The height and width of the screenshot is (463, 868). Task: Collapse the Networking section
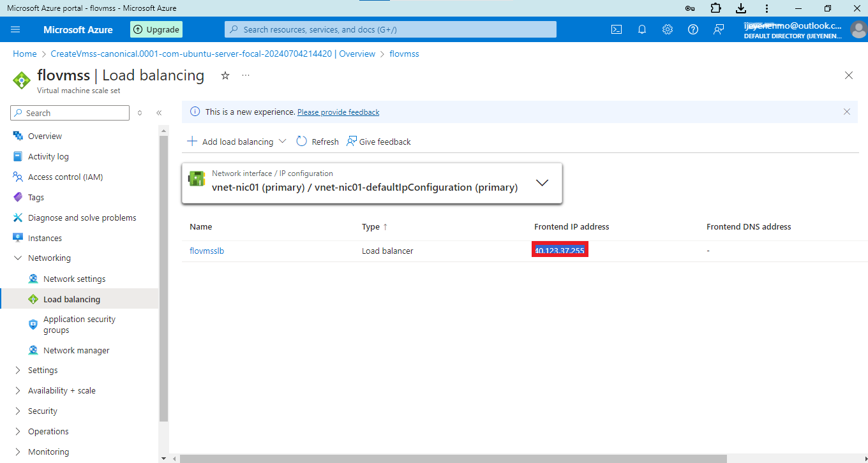coord(18,258)
